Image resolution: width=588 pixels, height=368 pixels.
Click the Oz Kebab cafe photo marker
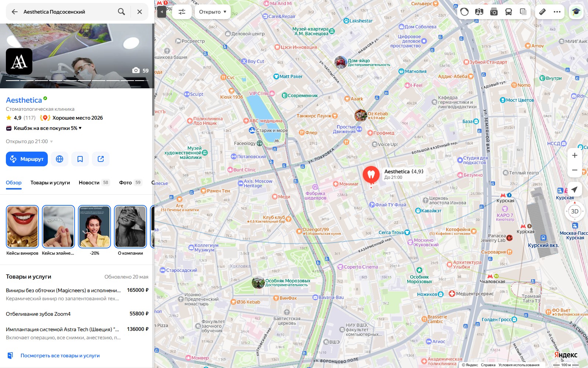pyautogui.click(x=361, y=116)
